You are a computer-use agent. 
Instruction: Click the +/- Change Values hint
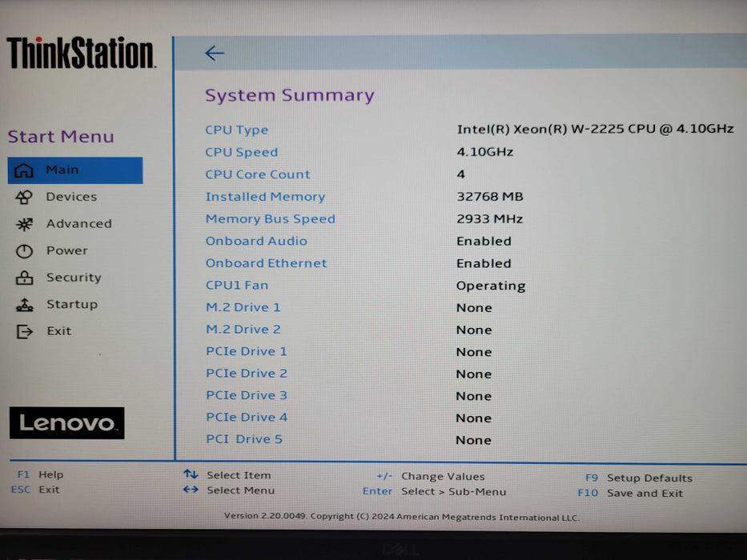point(430,476)
